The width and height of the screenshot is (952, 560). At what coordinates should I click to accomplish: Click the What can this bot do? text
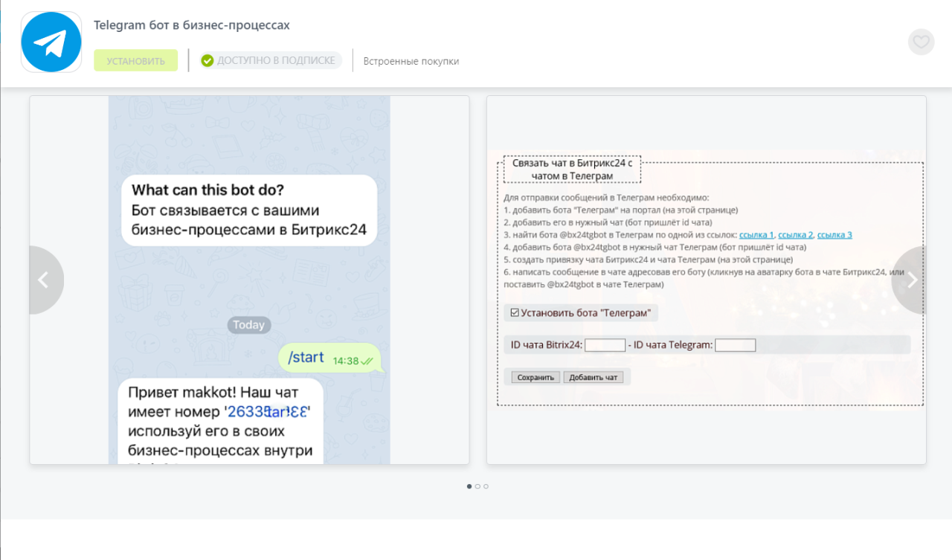(208, 190)
